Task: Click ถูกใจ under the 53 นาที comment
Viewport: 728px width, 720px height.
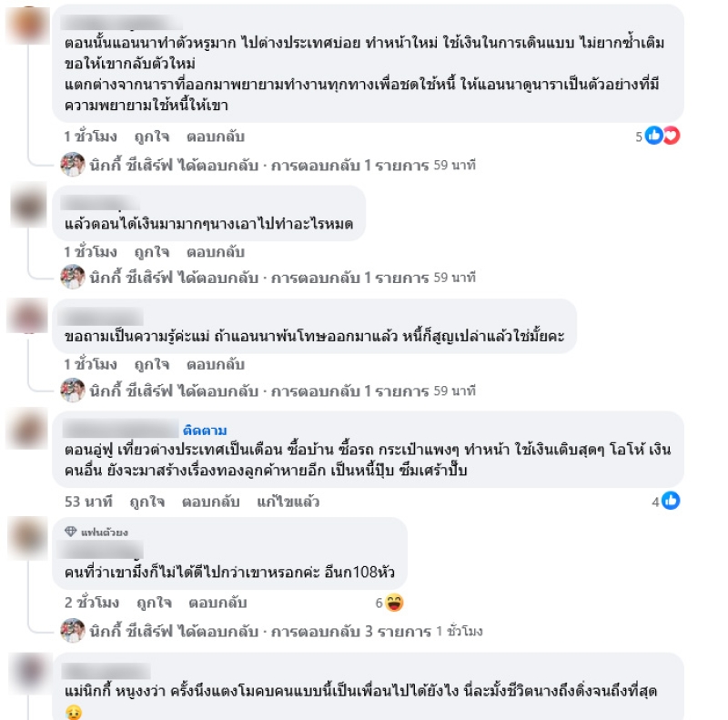Action: tap(147, 502)
